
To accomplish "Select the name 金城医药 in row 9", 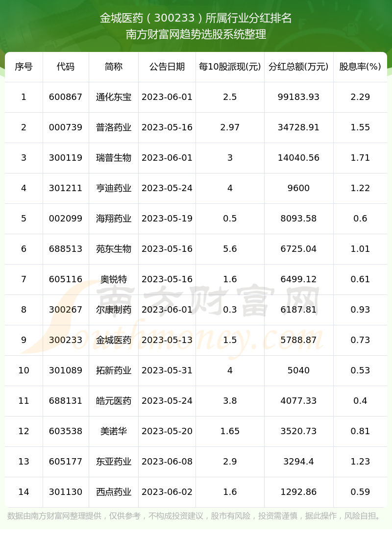I will [x=114, y=340].
